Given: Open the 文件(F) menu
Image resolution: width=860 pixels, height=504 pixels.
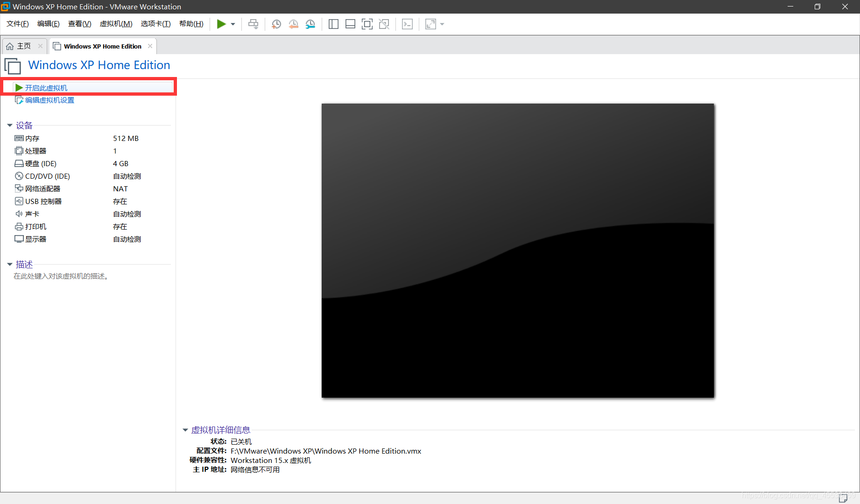Looking at the screenshot, I should coord(18,24).
